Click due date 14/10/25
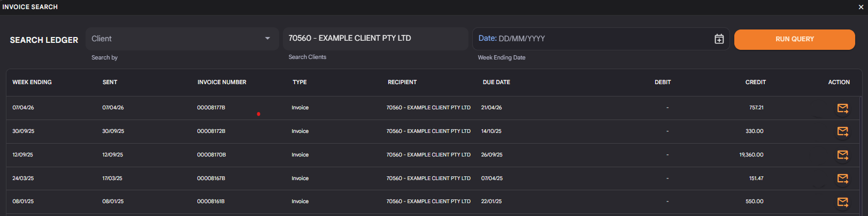 pyautogui.click(x=491, y=131)
